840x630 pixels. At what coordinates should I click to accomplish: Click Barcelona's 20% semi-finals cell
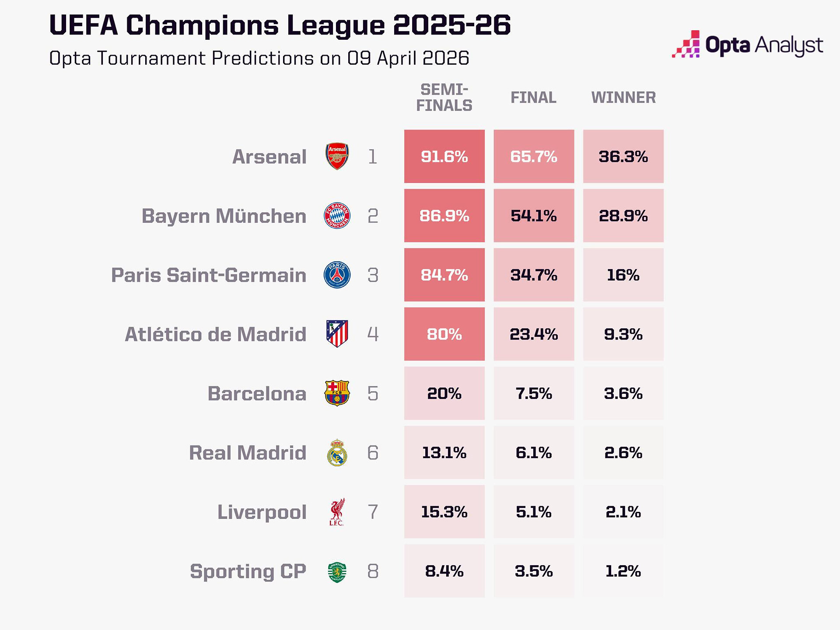[444, 393]
